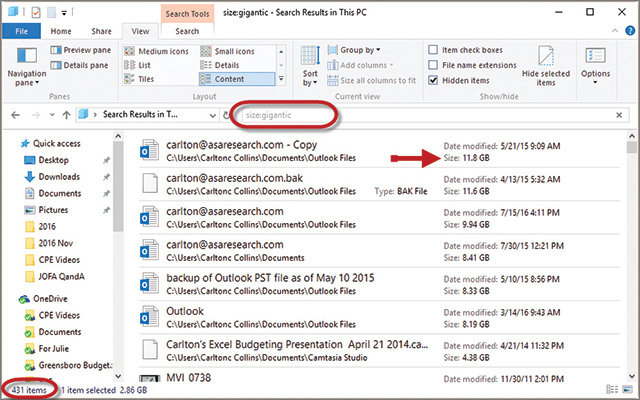Open the Search tab
This screenshot has height=400, width=640.
pyautogui.click(x=187, y=31)
